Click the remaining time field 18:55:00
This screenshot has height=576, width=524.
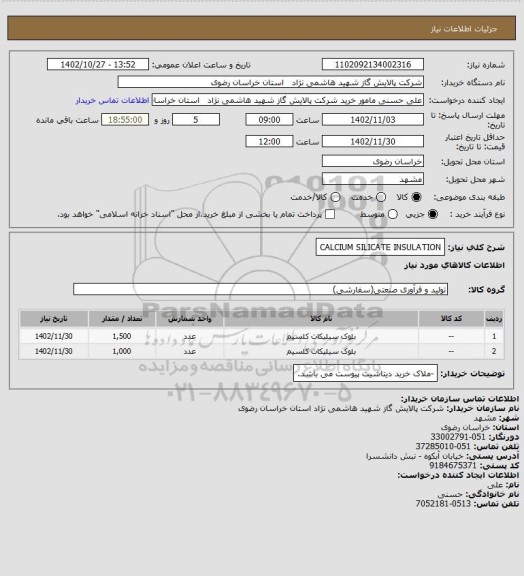(125, 120)
